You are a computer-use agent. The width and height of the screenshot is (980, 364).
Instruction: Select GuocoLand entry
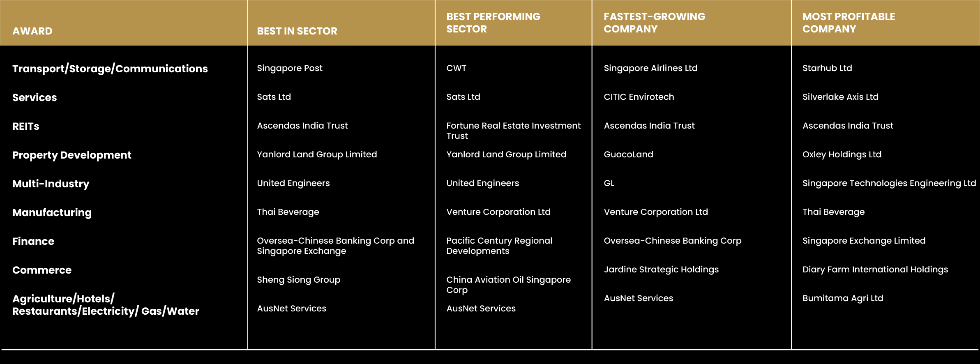tap(628, 154)
